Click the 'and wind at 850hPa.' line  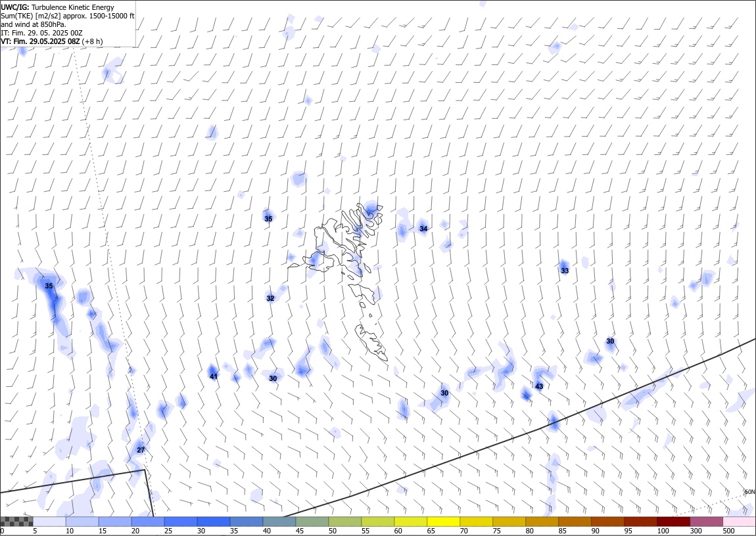[34, 24]
